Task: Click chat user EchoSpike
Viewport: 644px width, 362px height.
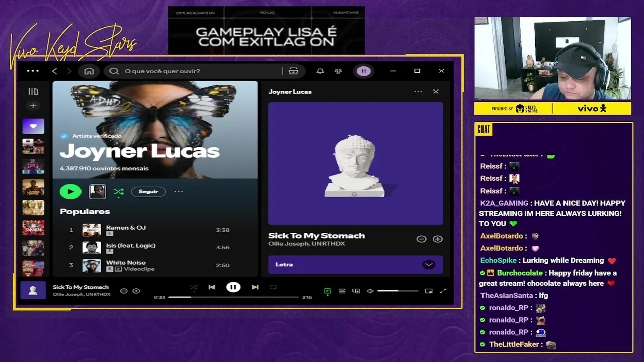Action: [498, 260]
